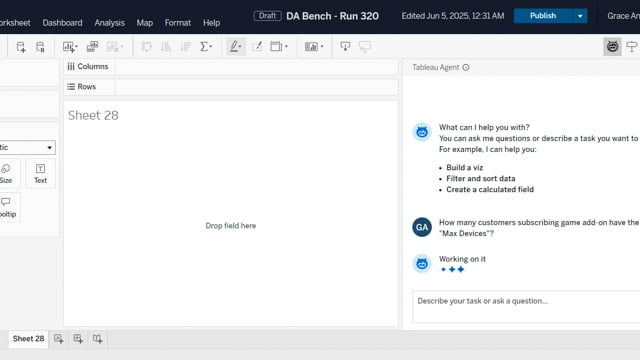Open the Publish dropdown arrow

[x=580, y=16]
